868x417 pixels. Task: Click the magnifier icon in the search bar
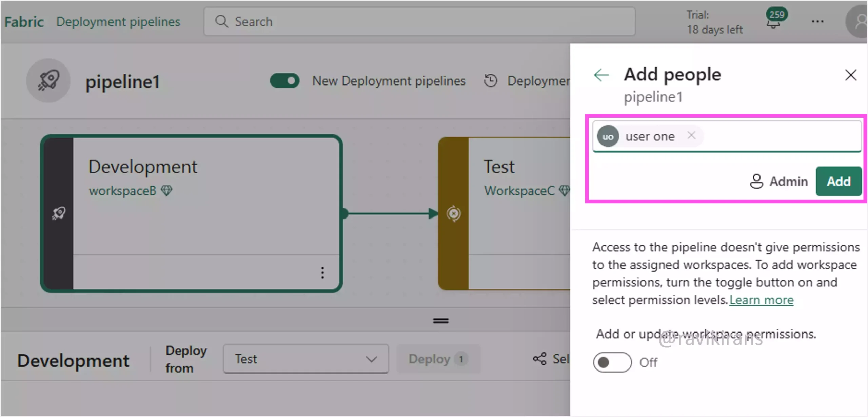coord(221,21)
